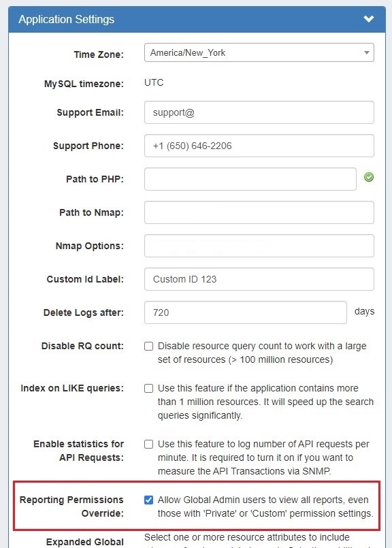This screenshot has width=392, height=548.
Task: Click the Disable resource query count description
Action: click(262, 353)
